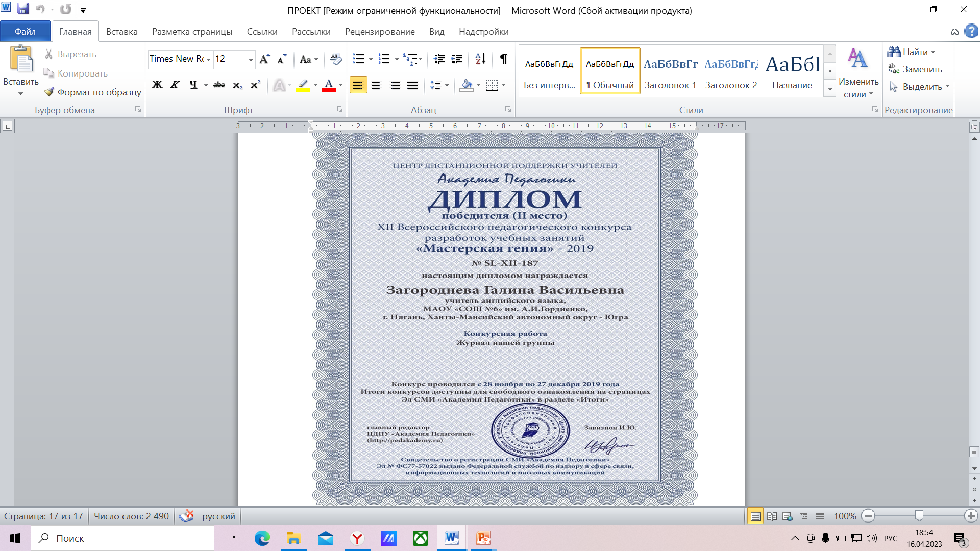Image resolution: width=980 pixels, height=551 pixels.
Task: Select the Без интервала style
Action: [x=549, y=71]
